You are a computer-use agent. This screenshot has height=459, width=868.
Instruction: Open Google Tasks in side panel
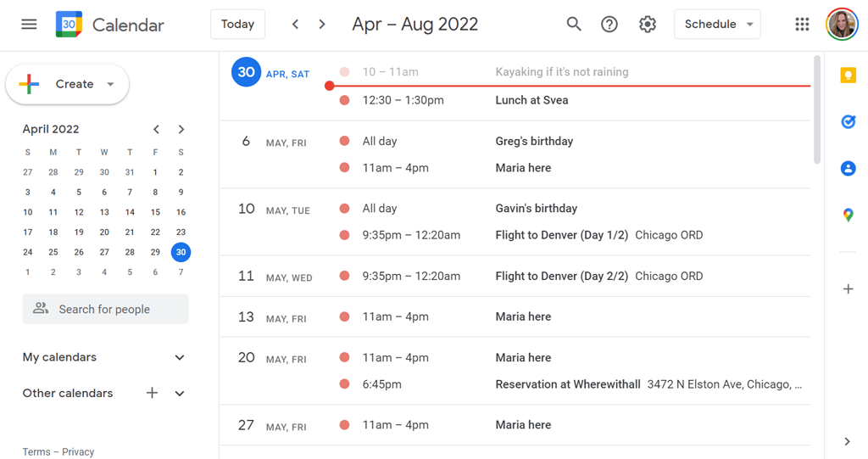click(x=848, y=122)
